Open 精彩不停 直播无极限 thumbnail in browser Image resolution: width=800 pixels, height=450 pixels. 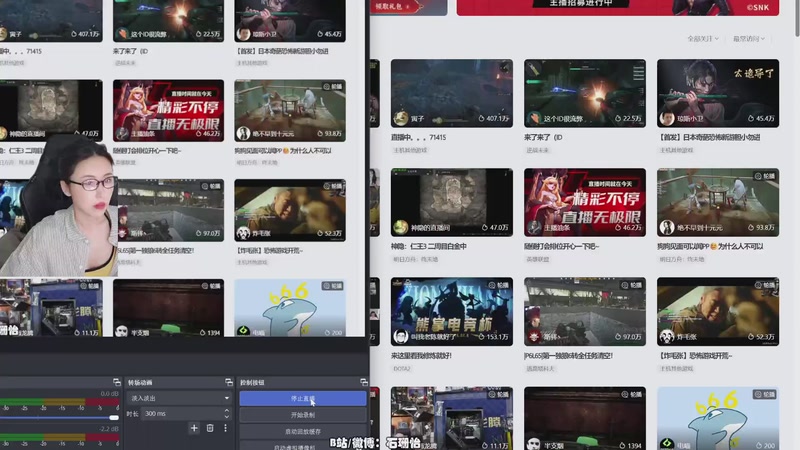[585, 203]
